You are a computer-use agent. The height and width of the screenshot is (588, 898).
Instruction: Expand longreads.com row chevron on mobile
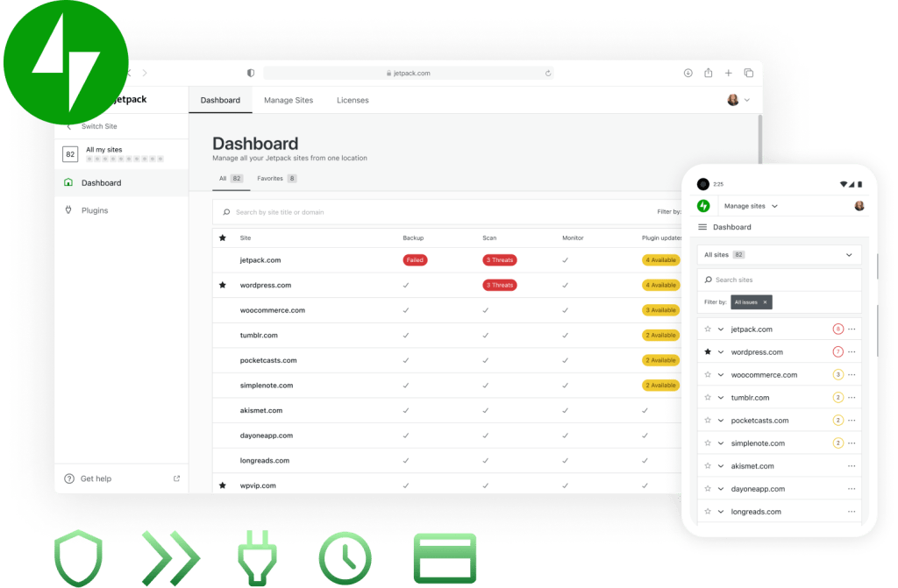click(721, 512)
